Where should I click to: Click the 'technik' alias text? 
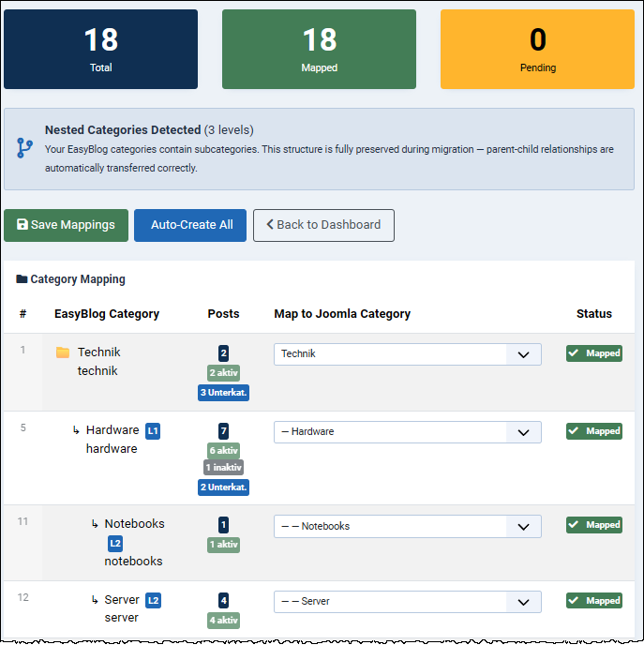tap(97, 371)
